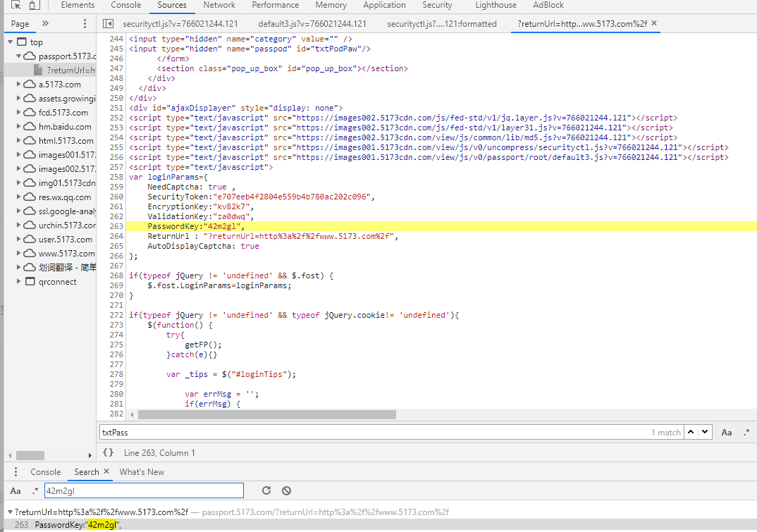Viewport: 757px width, 532px height.
Task: Select the www.5173.com tree item
Action: pyautogui.click(x=67, y=254)
